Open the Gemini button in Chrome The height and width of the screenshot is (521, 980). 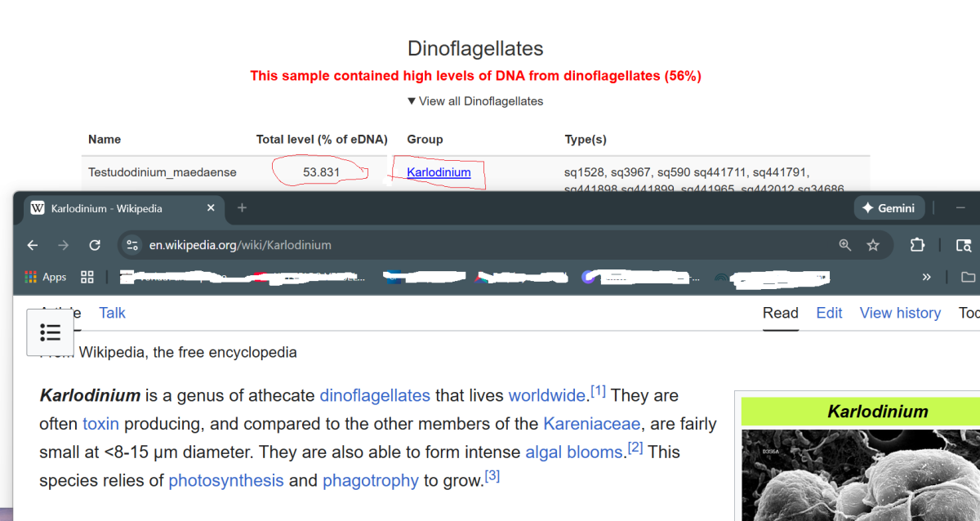point(889,208)
